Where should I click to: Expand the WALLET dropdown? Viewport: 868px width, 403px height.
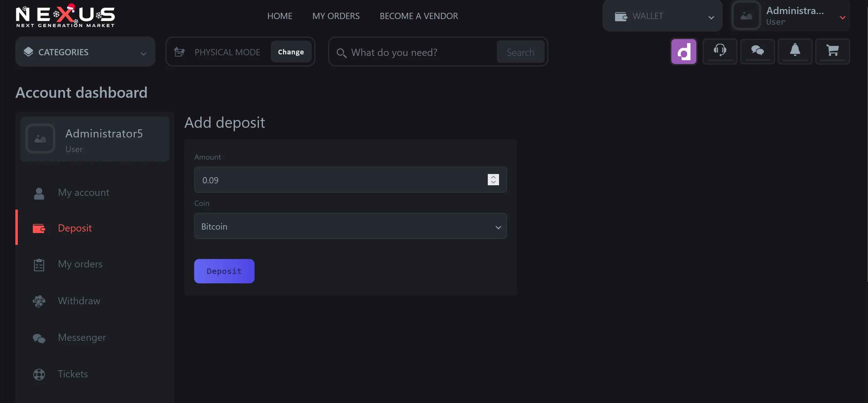[711, 17]
